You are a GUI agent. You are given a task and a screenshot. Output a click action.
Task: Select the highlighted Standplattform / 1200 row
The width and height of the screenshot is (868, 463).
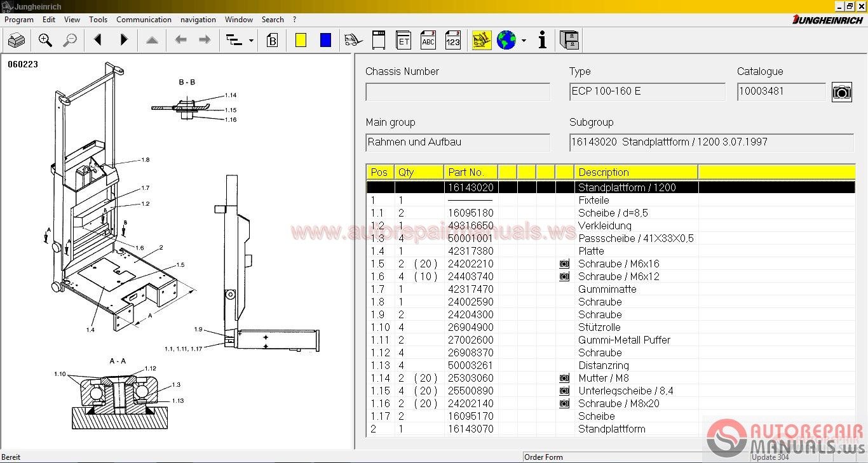[x=611, y=187]
